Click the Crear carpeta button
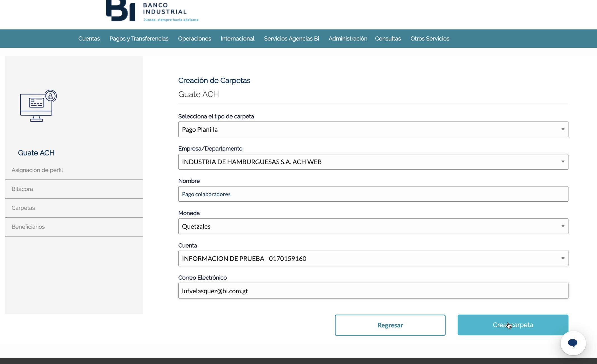 pyautogui.click(x=513, y=325)
